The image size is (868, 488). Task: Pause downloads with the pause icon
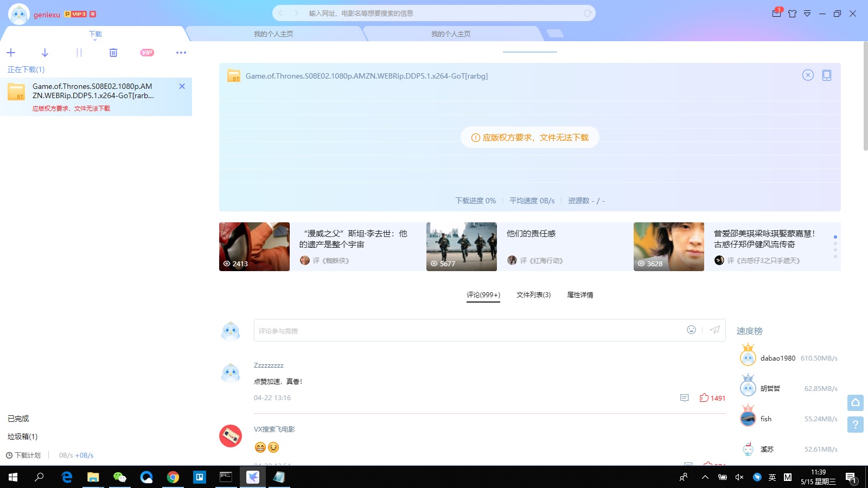(x=79, y=53)
